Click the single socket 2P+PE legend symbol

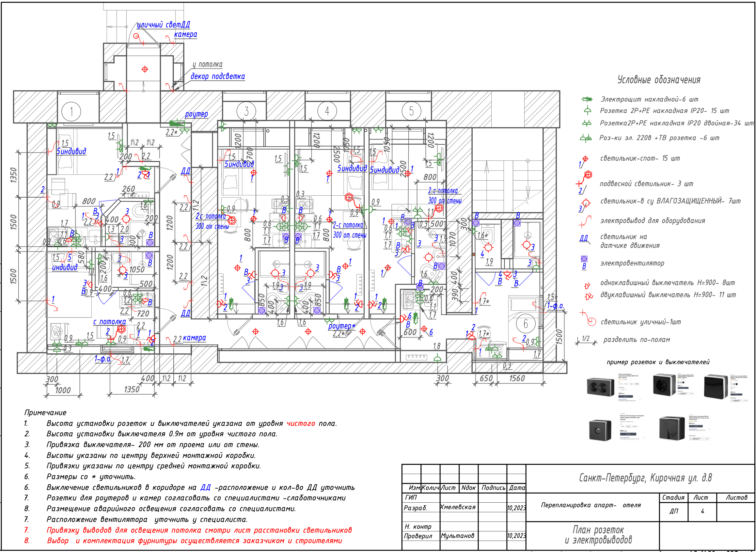tap(587, 110)
